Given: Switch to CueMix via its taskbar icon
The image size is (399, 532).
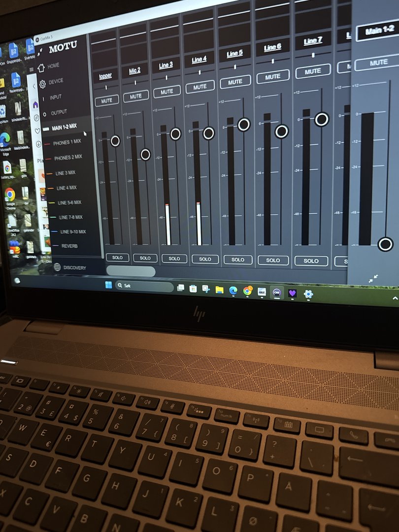Looking at the screenshot, I should pos(277,292).
